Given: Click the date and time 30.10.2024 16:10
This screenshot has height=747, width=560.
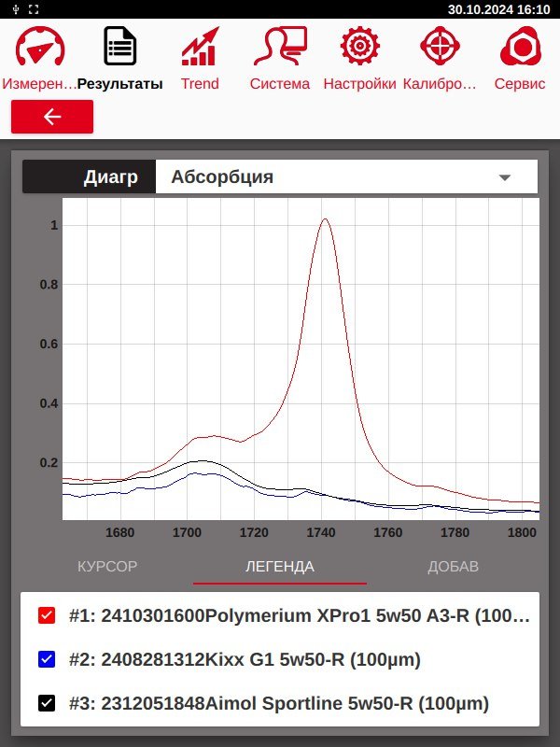Looking at the screenshot, I should pyautogui.click(x=499, y=9).
